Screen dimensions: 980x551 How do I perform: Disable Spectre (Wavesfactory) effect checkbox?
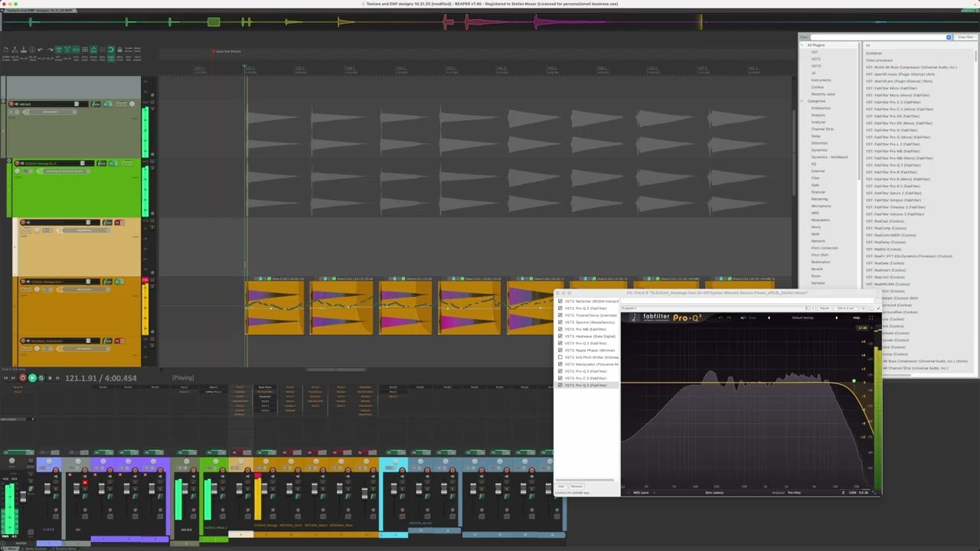560,322
